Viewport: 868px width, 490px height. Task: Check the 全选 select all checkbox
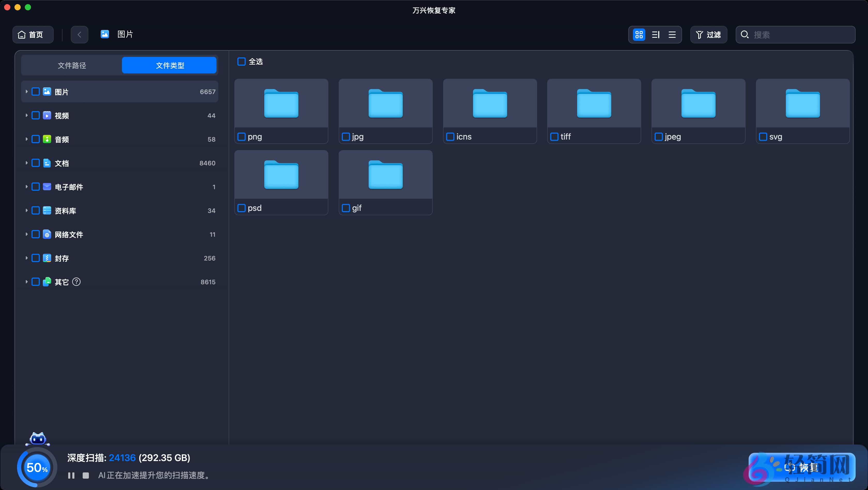[241, 62]
